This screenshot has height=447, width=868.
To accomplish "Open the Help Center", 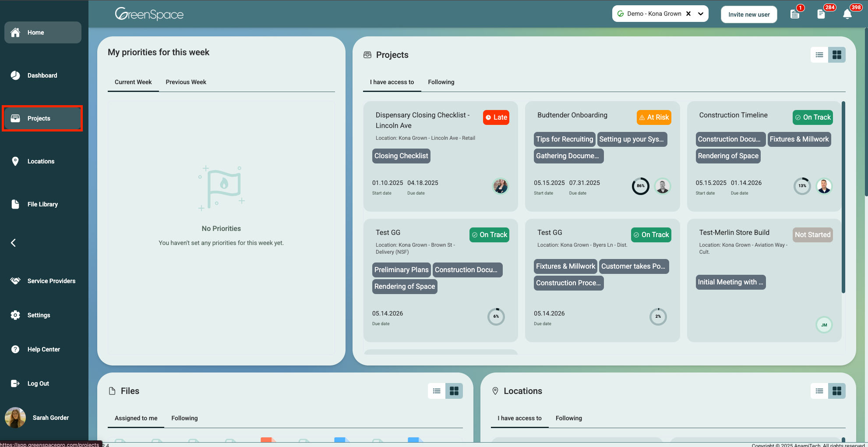I will click(x=43, y=349).
